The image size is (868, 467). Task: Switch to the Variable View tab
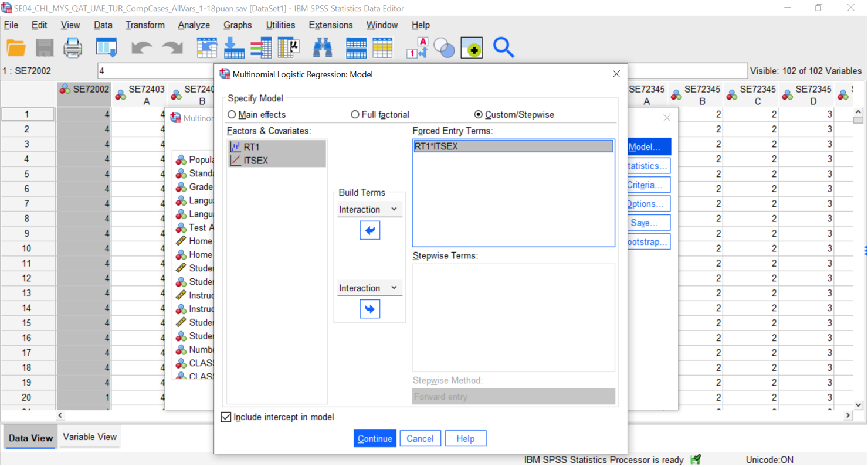[90, 437]
